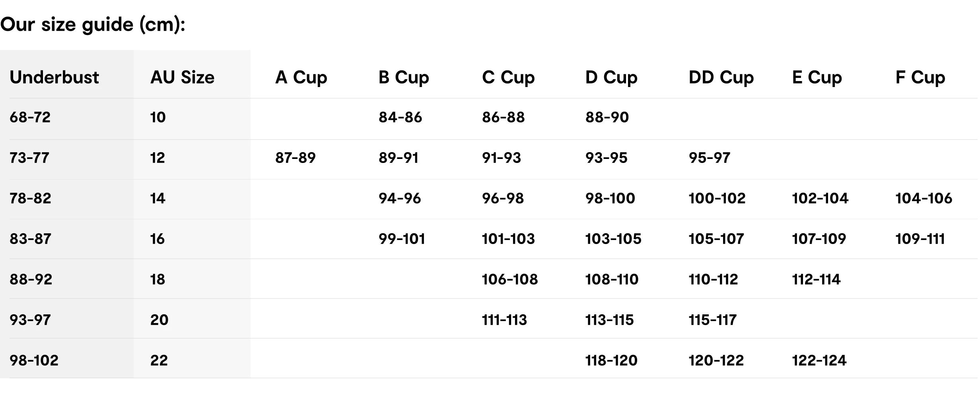Select the 88-90 D Cup cell
Image resolution: width=980 pixels, height=393 pixels.
click(x=607, y=117)
